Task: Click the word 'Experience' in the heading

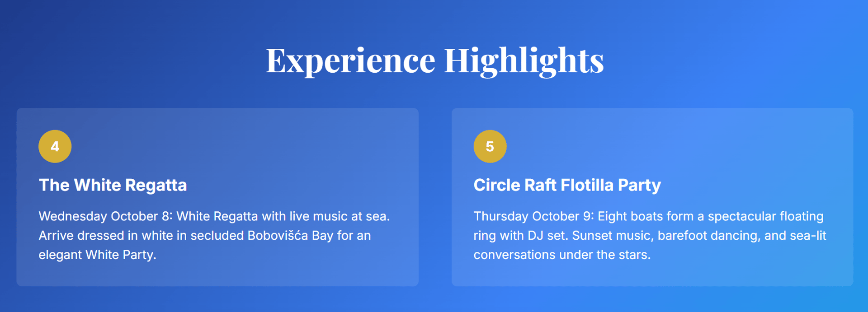Action: [x=350, y=60]
